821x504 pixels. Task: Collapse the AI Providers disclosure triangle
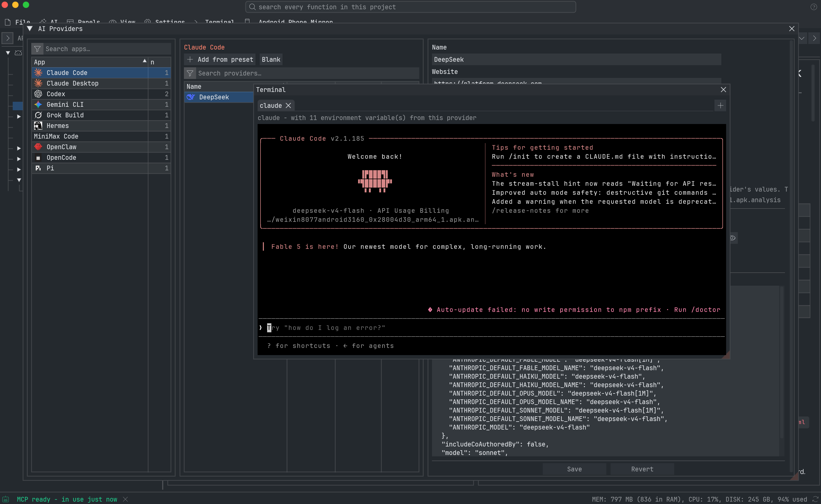point(30,29)
